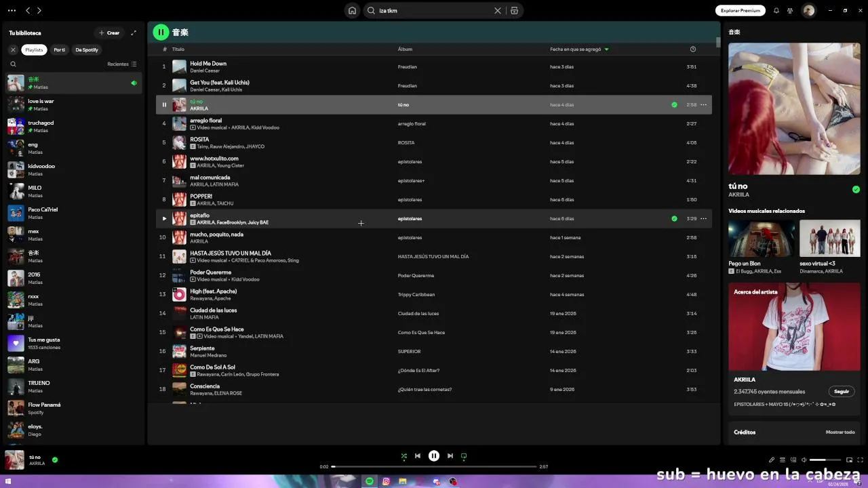This screenshot has width=868, height=488.
Task: Open the friends activity icon
Action: (x=790, y=10)
